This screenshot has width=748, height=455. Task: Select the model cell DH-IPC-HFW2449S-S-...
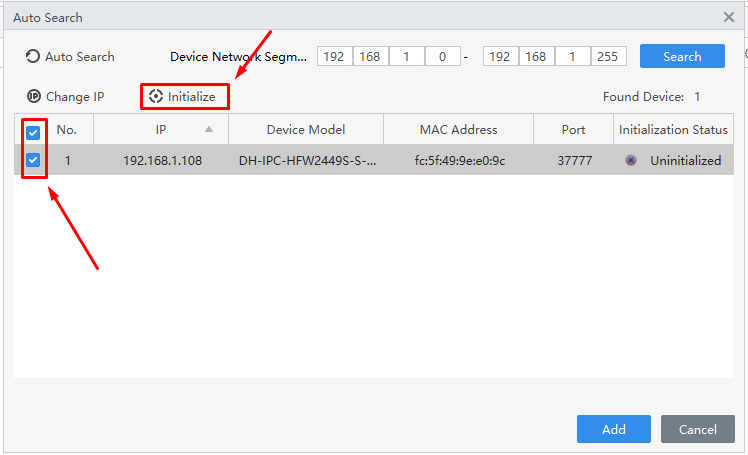click(308, 160)
